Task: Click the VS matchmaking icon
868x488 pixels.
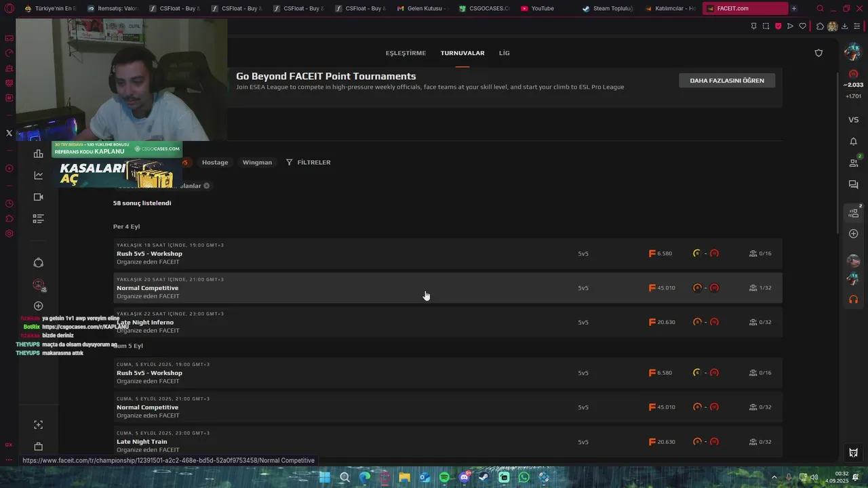Action: pyautogui.click(x=853, y=119)
